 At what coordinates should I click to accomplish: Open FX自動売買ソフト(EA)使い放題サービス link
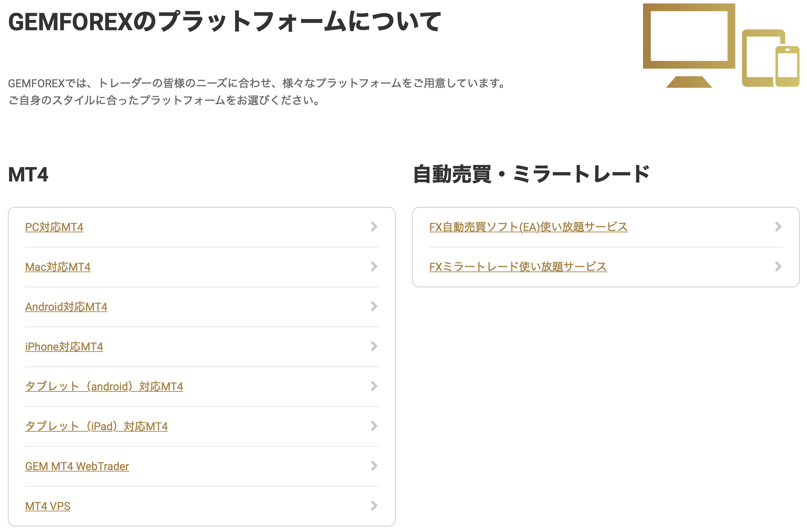tap(529, 227)
